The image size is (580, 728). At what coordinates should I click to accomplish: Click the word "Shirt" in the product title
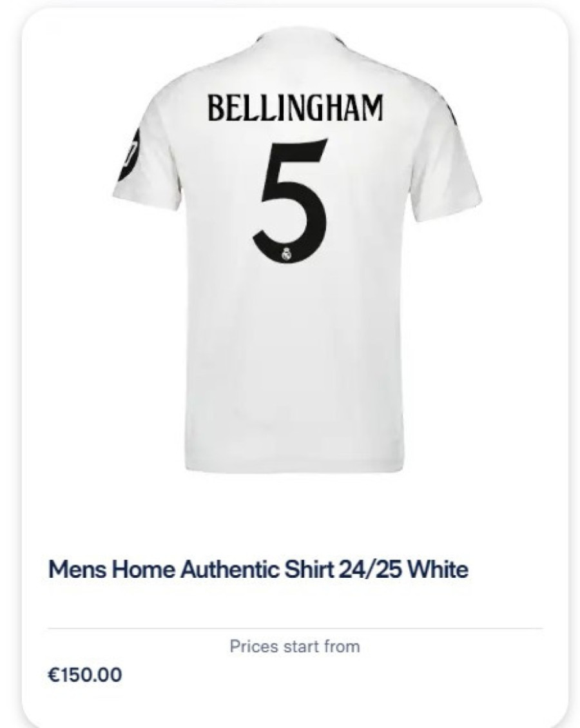point(309,569)
